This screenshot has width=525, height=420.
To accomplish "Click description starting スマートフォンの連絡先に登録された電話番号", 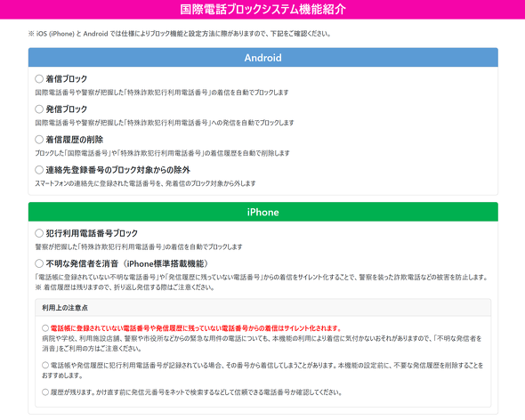I will pyautogui.click(x=145, y=183).
